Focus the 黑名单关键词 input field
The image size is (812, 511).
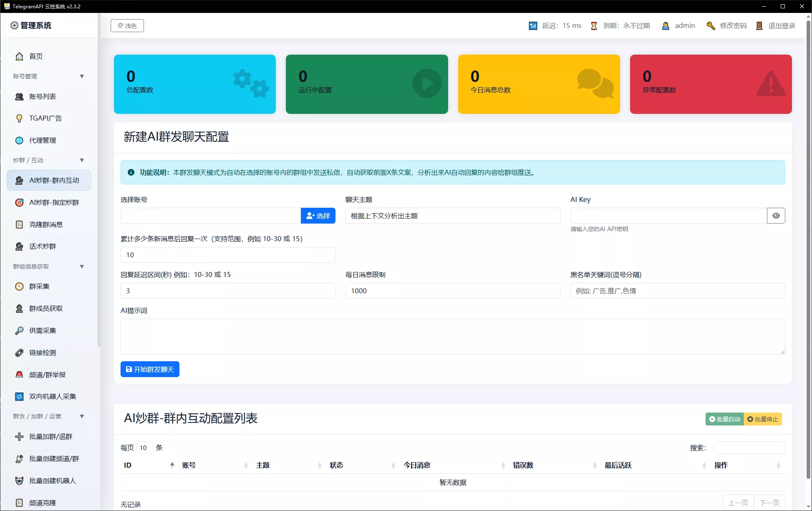point(678,291)
